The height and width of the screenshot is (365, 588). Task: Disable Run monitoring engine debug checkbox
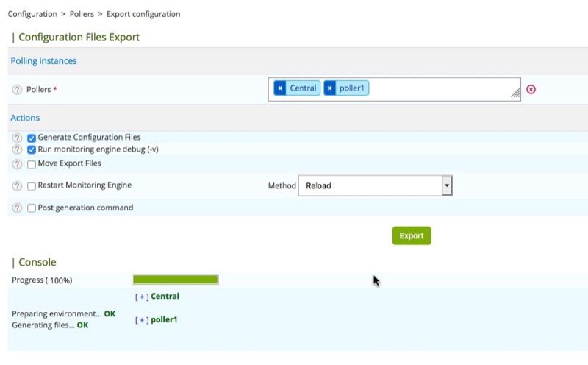(32, 149)
